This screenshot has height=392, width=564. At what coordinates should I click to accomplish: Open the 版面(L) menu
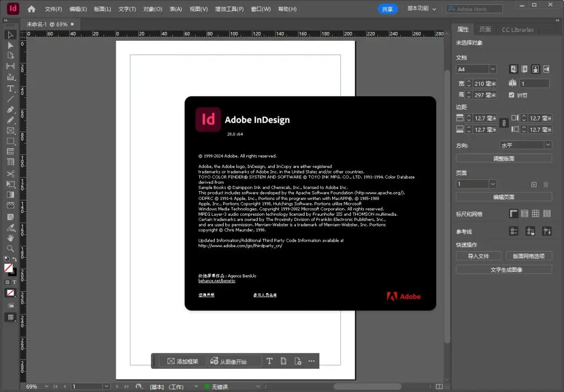click(102, 9)
